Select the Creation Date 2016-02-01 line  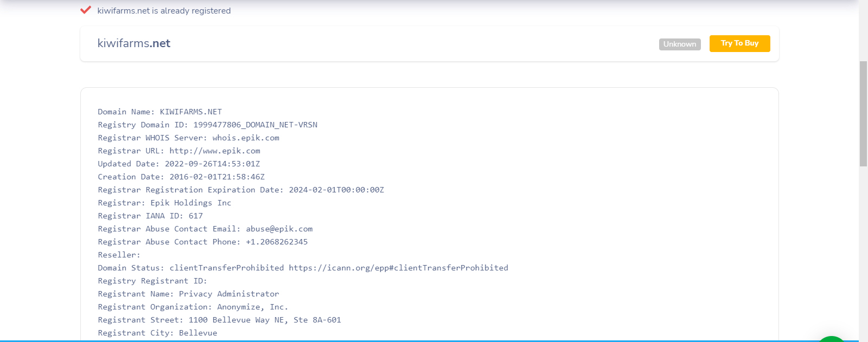(181, 177)
